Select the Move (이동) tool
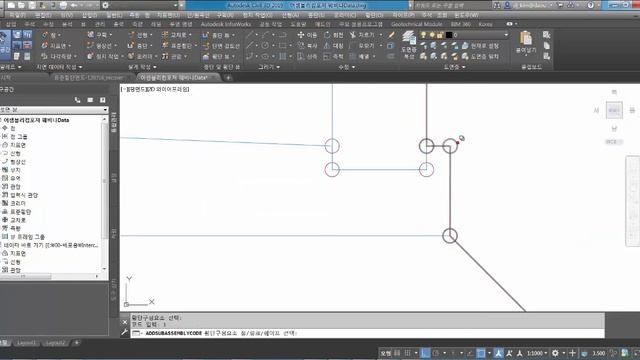The width and height of the screenshot is (640, 360). (308, 35)
